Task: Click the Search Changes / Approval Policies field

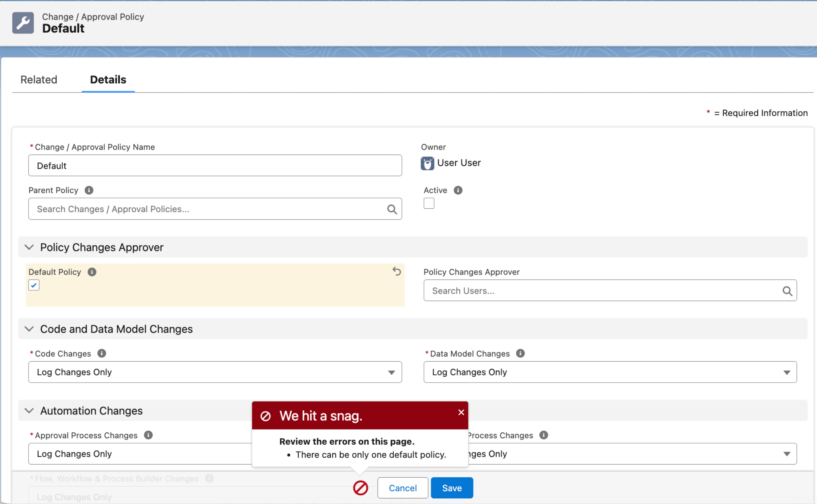Action: 215,209
